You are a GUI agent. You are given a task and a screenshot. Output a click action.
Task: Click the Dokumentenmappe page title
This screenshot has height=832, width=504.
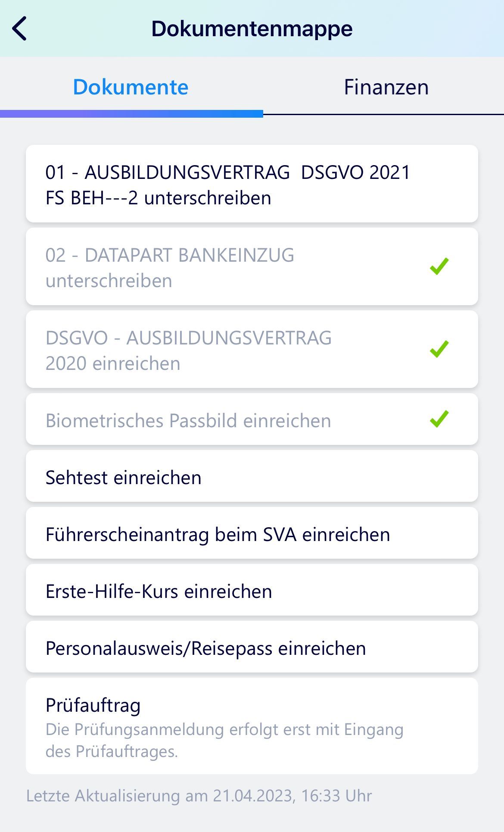point(252,28)
